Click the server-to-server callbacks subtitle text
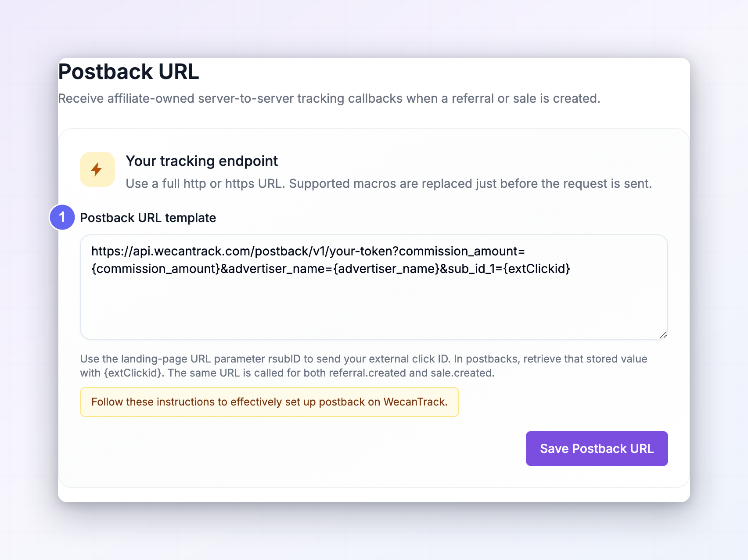The image size is (748, 560). pos(329,98)
